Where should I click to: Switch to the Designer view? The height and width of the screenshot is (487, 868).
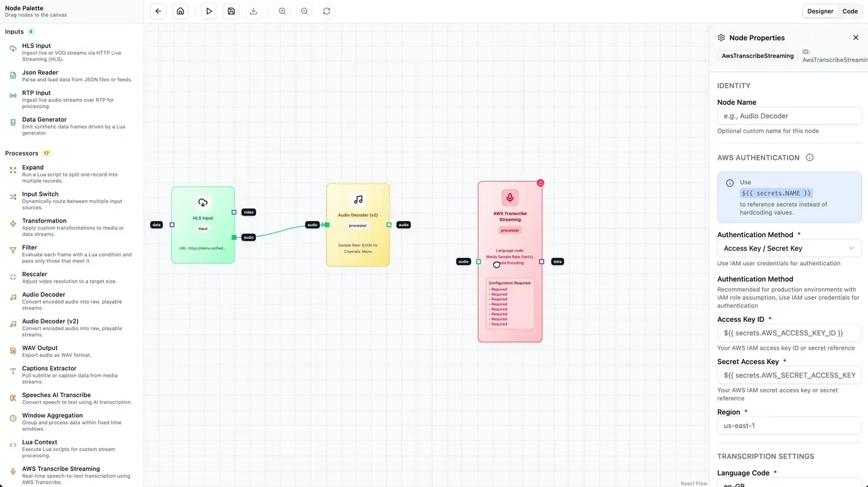[x=820, y=11]
